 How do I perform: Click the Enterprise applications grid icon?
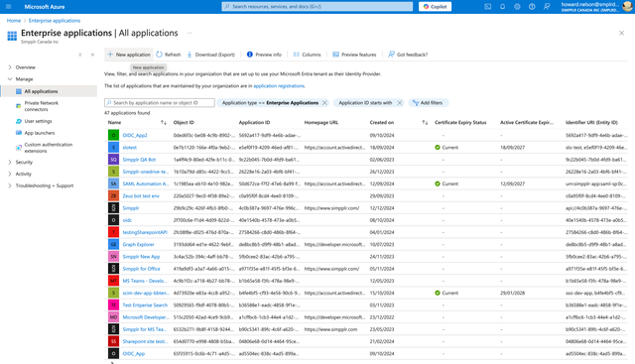point(12,36)
